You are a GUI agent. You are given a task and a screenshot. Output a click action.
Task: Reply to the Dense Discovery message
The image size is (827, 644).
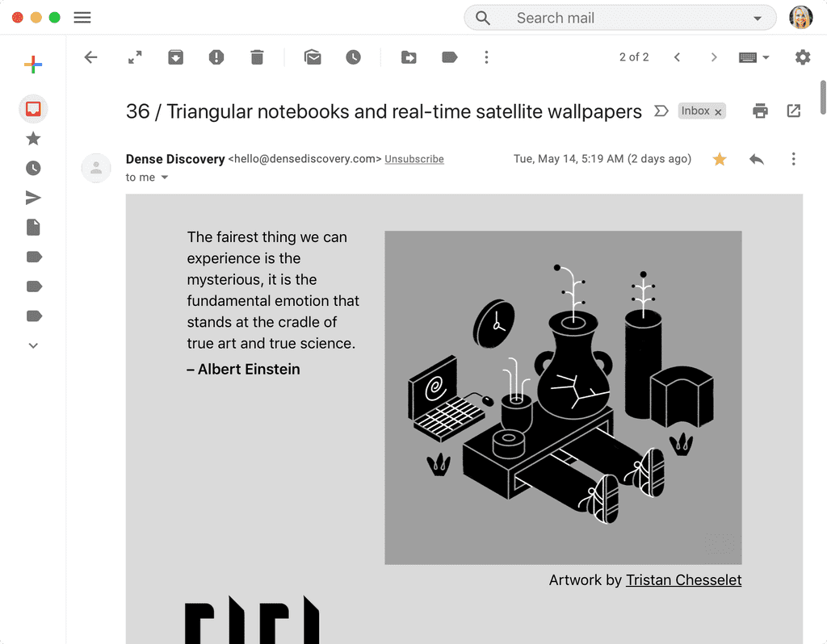[x=756, y=159]
